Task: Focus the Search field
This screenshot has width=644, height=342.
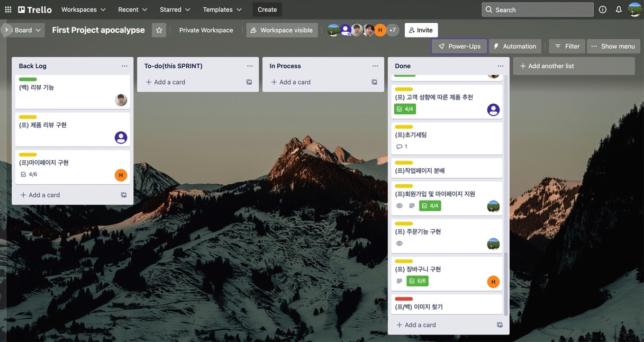Action: point(538,10)
